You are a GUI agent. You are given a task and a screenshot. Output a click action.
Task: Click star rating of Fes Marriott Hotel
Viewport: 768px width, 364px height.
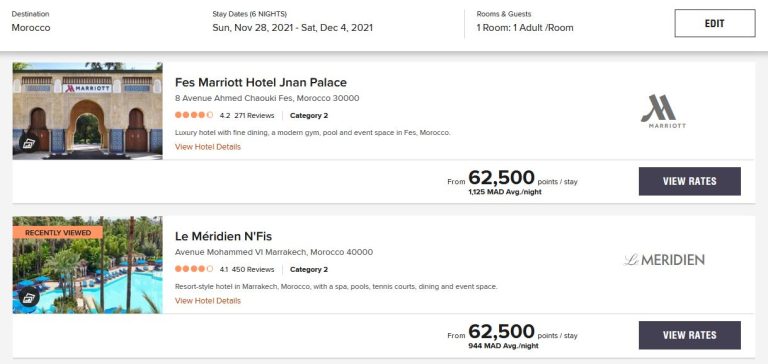[194, 116]
